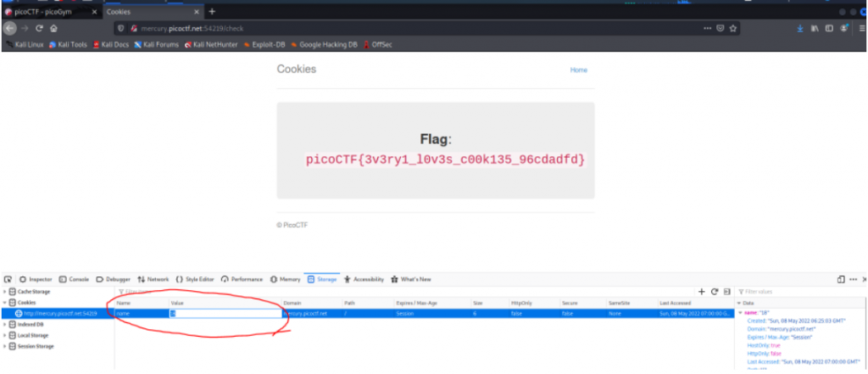Expand the Local Storage tree node

pyautogui.click(x=5, y=335)
